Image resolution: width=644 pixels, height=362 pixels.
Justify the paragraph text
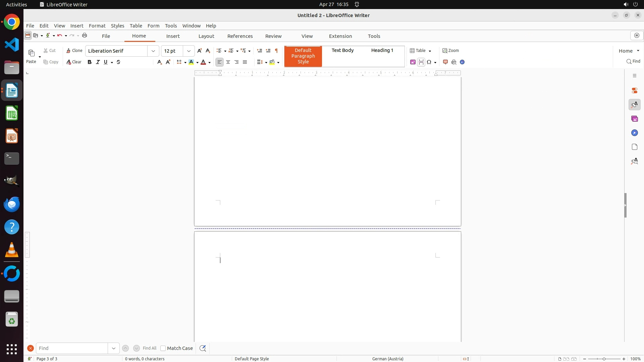click(245, 62)
